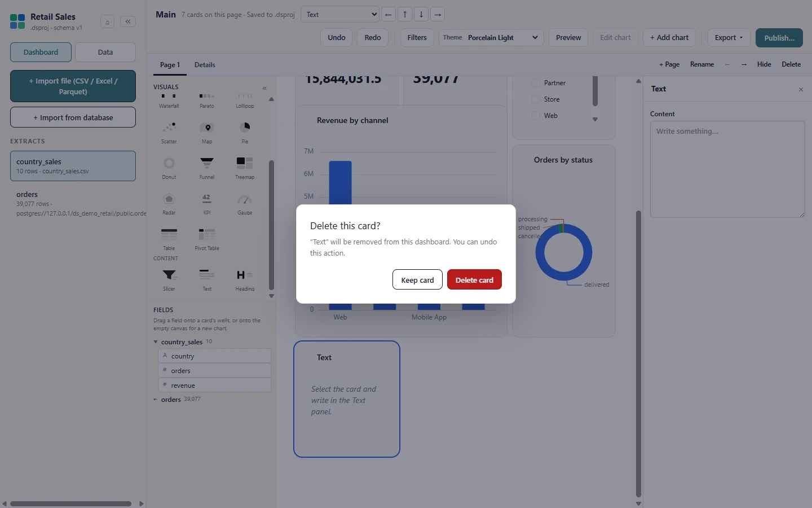
Task: Insert a Heading content block
Action: pos(245,279)
